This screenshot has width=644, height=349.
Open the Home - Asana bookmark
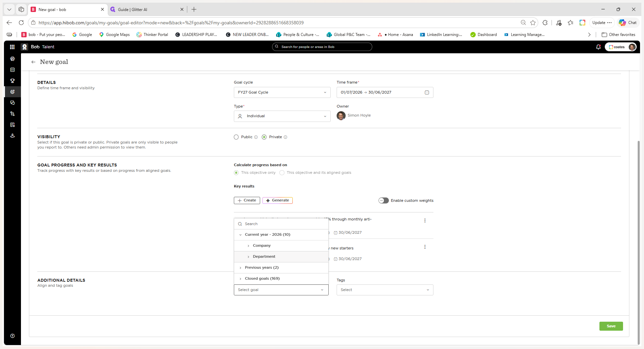[x=395, y=35]
